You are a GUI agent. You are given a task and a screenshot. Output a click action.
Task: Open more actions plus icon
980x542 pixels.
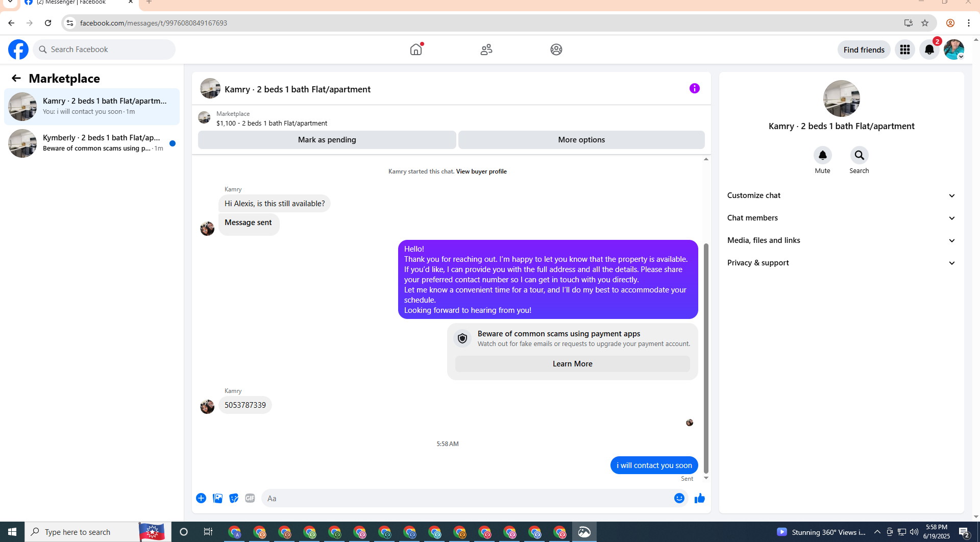tap(201, 498)
